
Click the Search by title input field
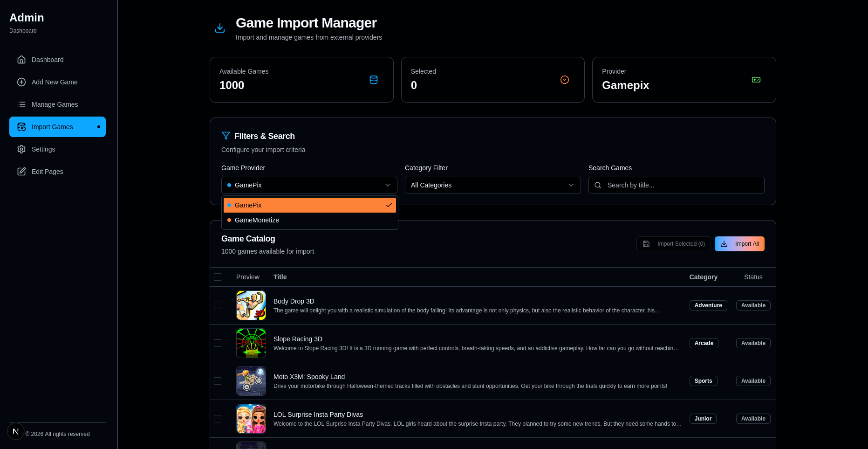pyautogui.click(x=680, y=185)
